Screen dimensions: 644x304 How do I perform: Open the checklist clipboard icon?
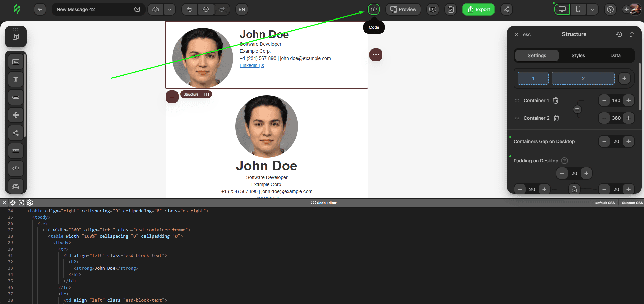coord(451,9)
